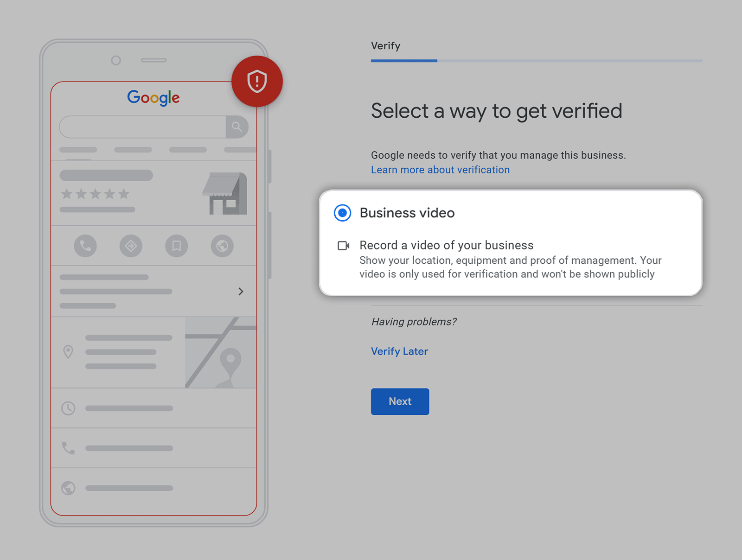Image resolution: width=742 pixels, height=560 pixels.
Task: Click the phone call icon in the action row
Action: pyautogui.click(x=86, y=246)
